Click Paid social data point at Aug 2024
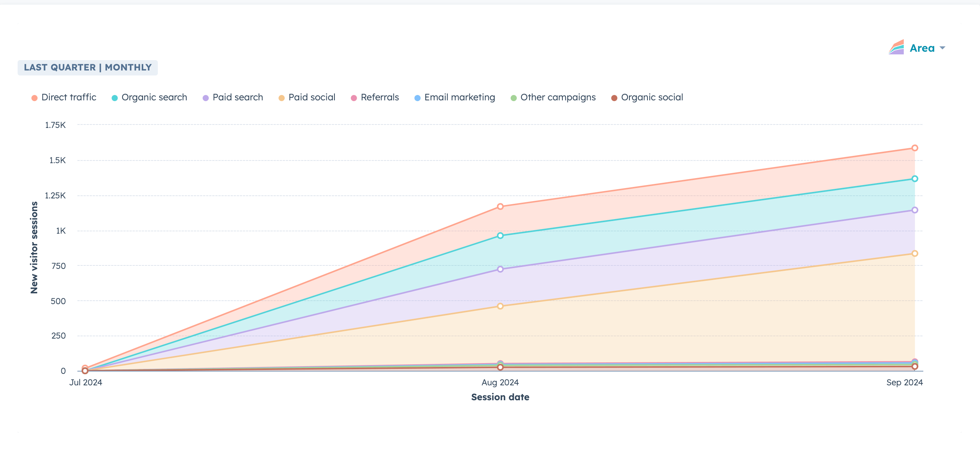The height and width of the screenshot is (465, 980). pos(500,306)
